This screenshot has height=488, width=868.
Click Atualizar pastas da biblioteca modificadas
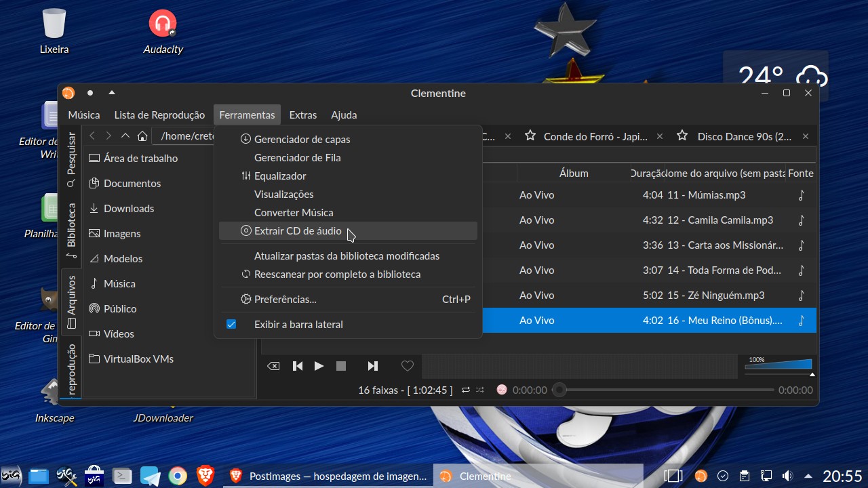click(x=348, y=256)
